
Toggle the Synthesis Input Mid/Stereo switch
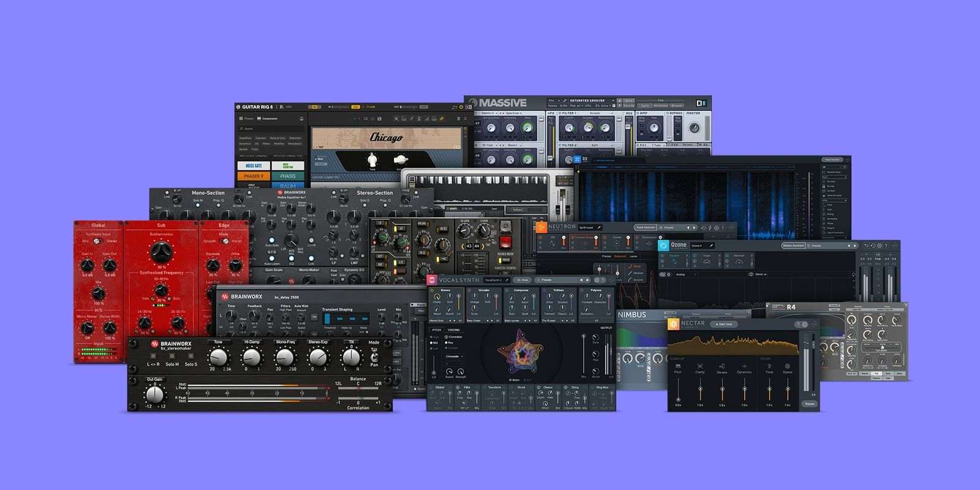pyautogui.click(x=97, y=241)
